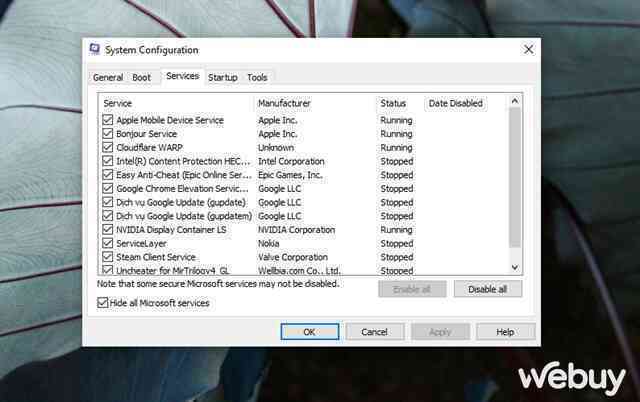Switch to the General tab
The image size is (640, 402).
click(x=108, y=77)
